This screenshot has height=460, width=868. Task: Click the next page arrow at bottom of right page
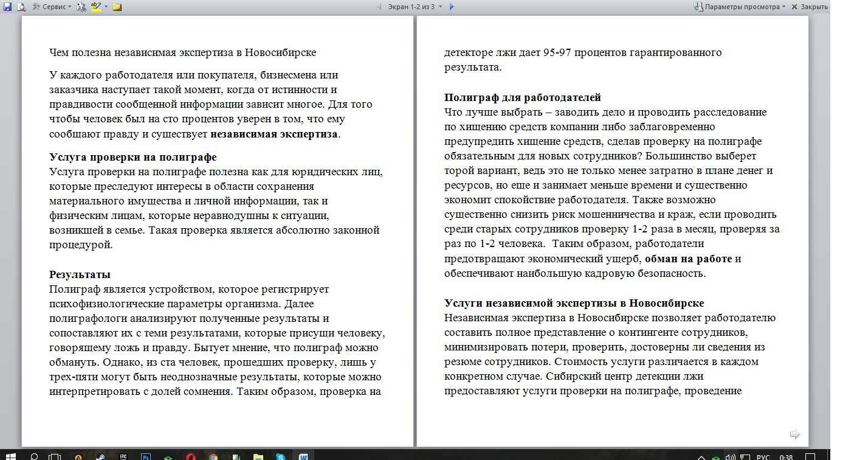tap(794, 434)
